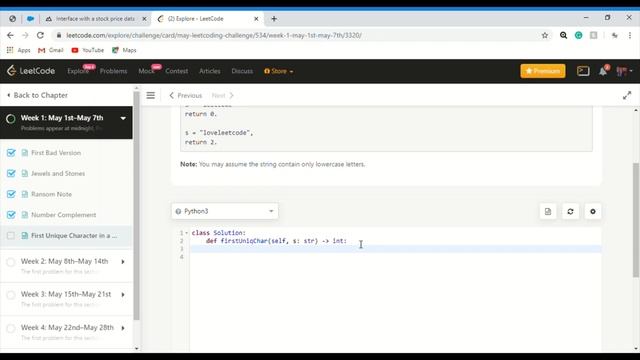
Task: Open Chrome's three-dot menu
Action: [x=630, y=36]
